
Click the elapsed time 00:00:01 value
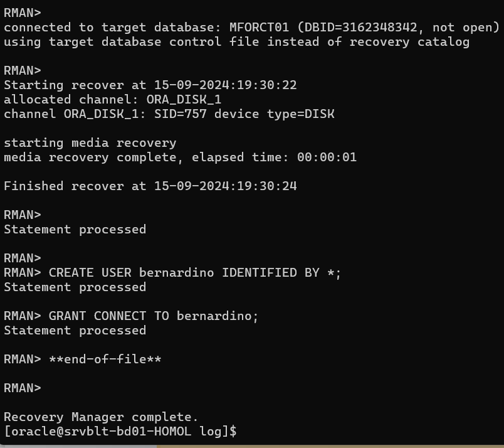click(x=327, y=157)
